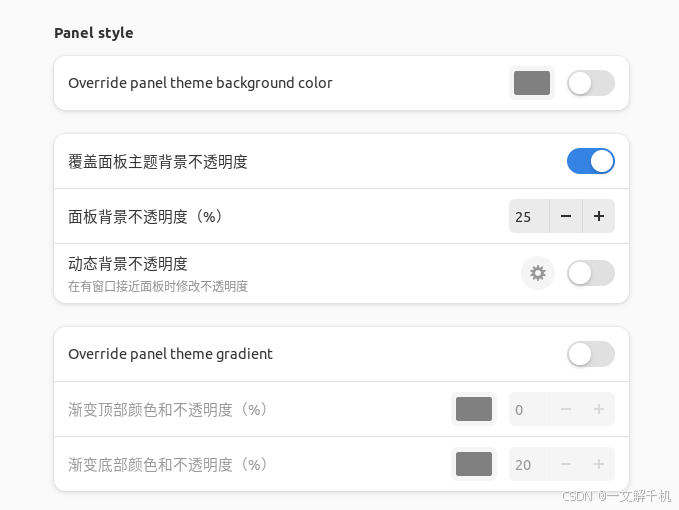679x510 pixels.
Task: Enable Override panel theme background color switch
Action: 590,83
